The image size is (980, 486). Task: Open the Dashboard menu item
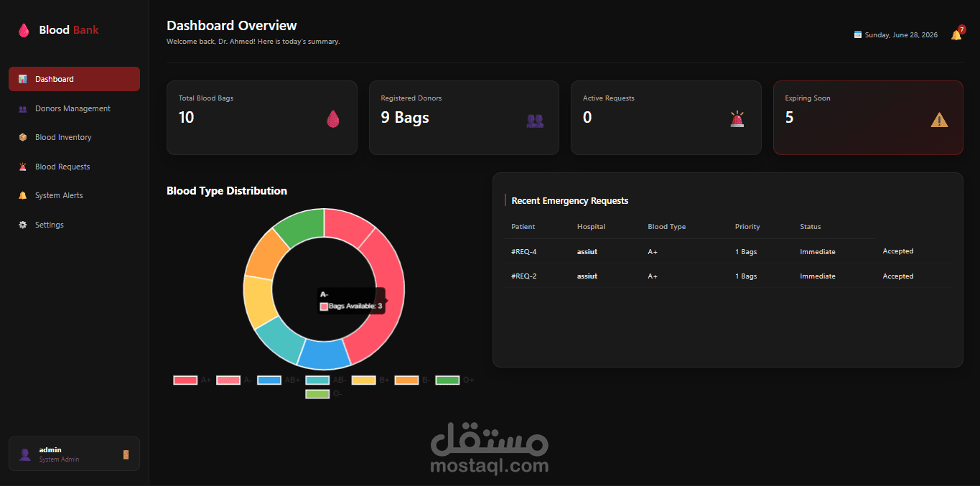[x=74, y=79]
